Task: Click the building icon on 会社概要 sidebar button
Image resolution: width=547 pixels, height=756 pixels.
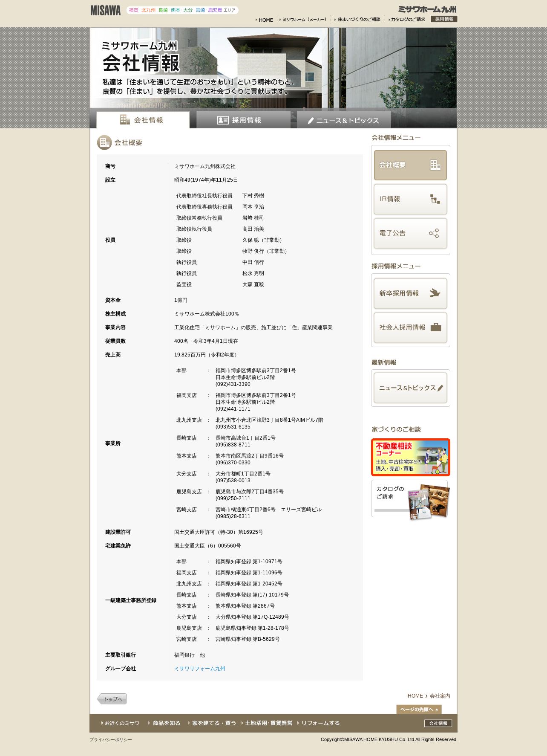Action: pos(435,165)
